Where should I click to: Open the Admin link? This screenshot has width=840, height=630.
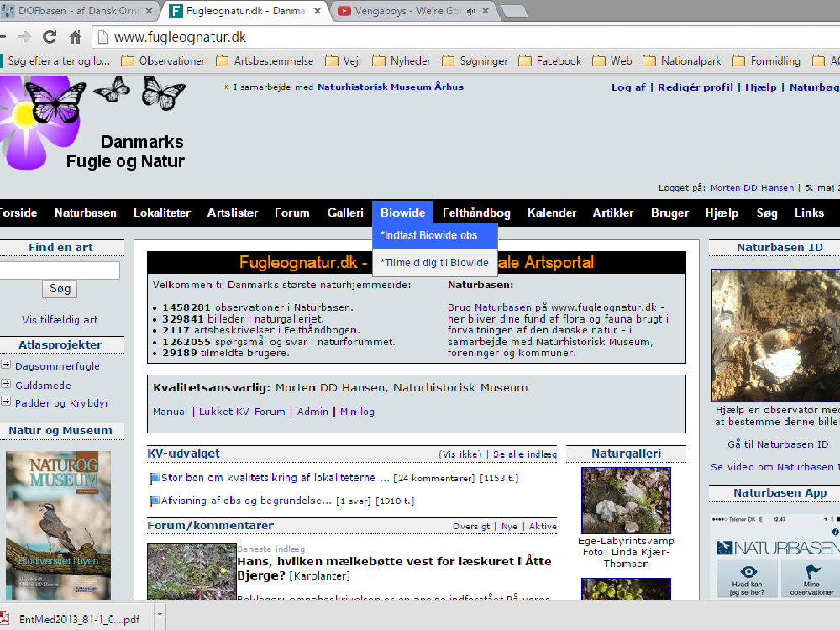pos(312,412)
